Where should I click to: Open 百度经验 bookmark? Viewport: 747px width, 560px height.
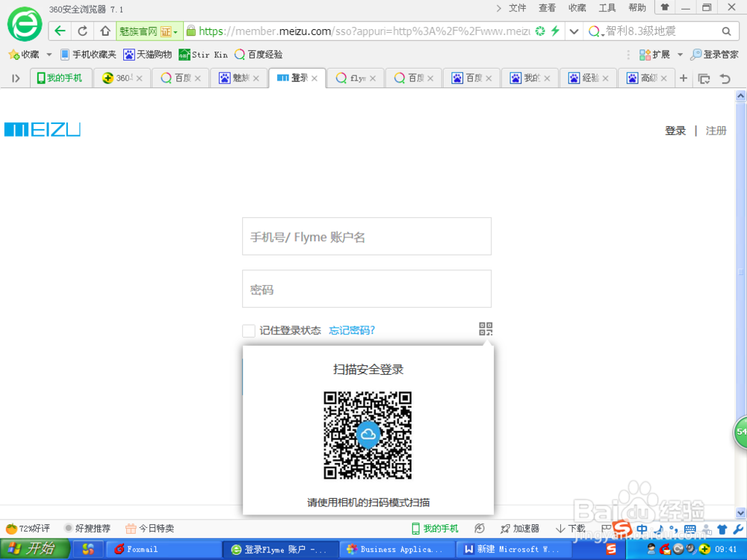(258, 55)
